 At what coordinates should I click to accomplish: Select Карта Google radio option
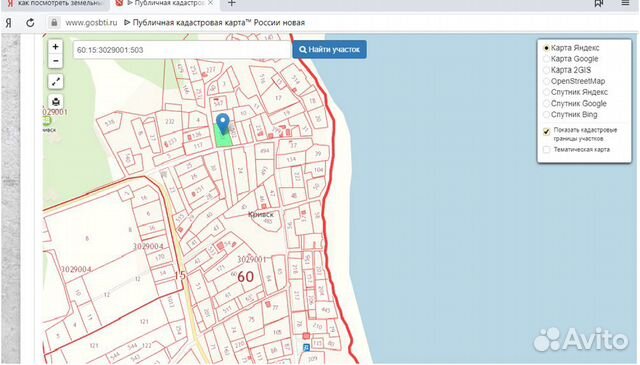click(546, 59)
